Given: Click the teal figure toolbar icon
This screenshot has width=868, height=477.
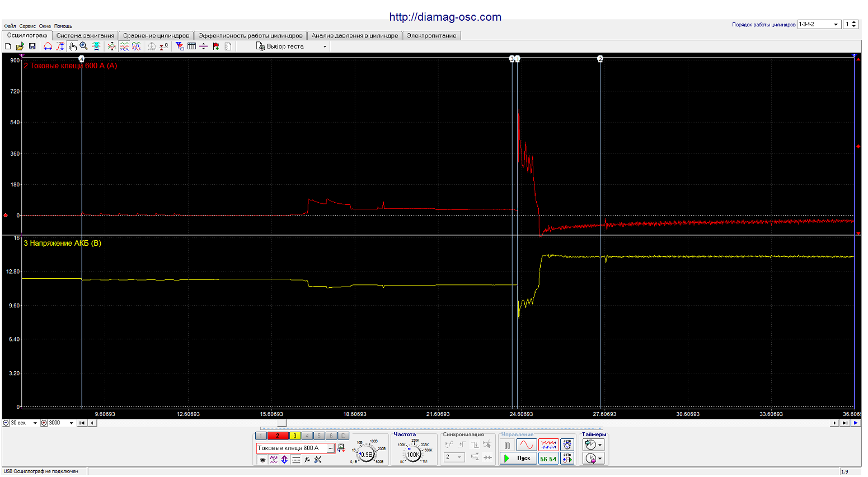Looking at the screenshot, I should pyautogui.click(x=96, y=46).
